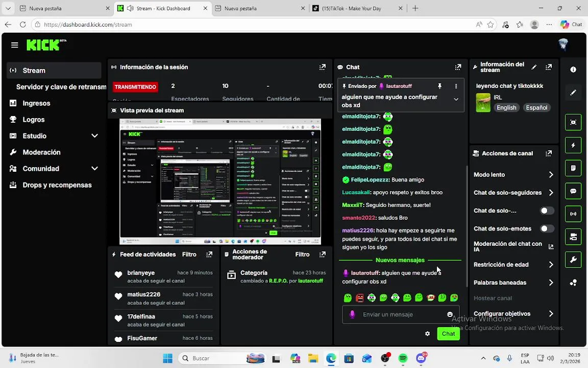Toggle the wrench stream info icon in sidebar
Viewport: 588px width, 368px height.
pyautogui.click(x=573, y=260)
